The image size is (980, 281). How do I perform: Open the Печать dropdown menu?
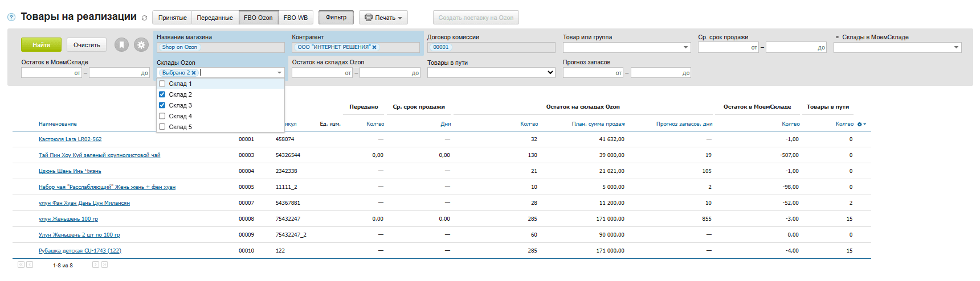pyautogui.click(x=383, y=18)
